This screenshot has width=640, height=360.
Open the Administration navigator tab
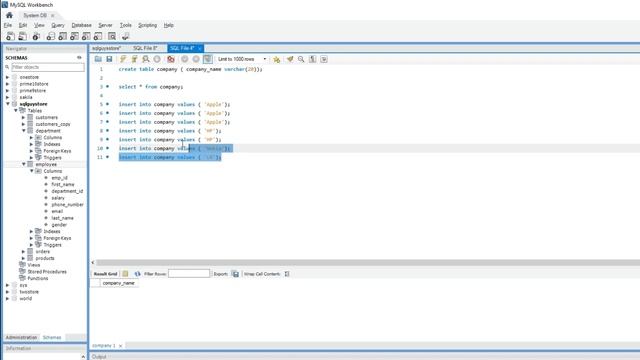pos(21,338)
